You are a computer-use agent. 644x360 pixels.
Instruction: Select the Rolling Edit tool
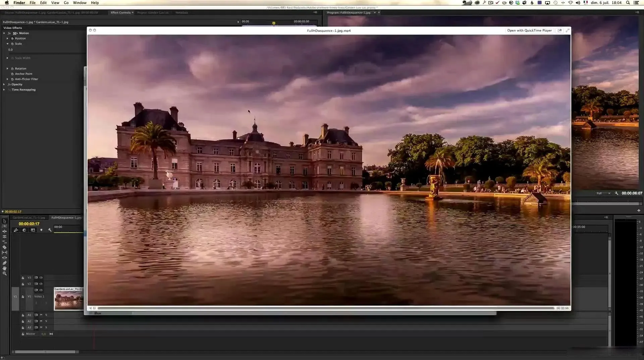[4, 236]
